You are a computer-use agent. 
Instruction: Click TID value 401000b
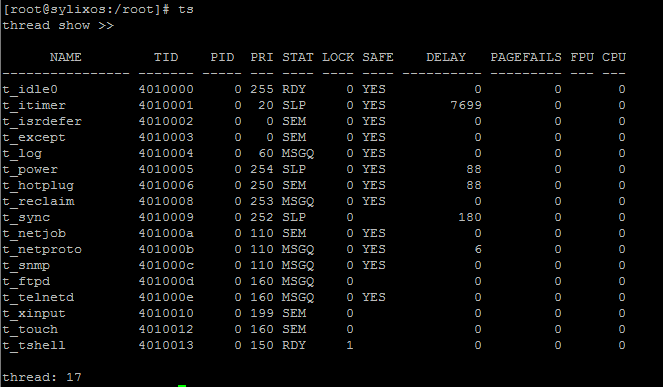coord(166,250)
